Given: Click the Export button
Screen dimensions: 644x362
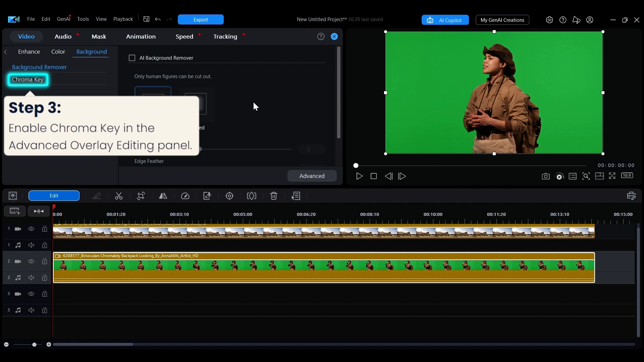Looking at the screenshot, I should point(201,19).
